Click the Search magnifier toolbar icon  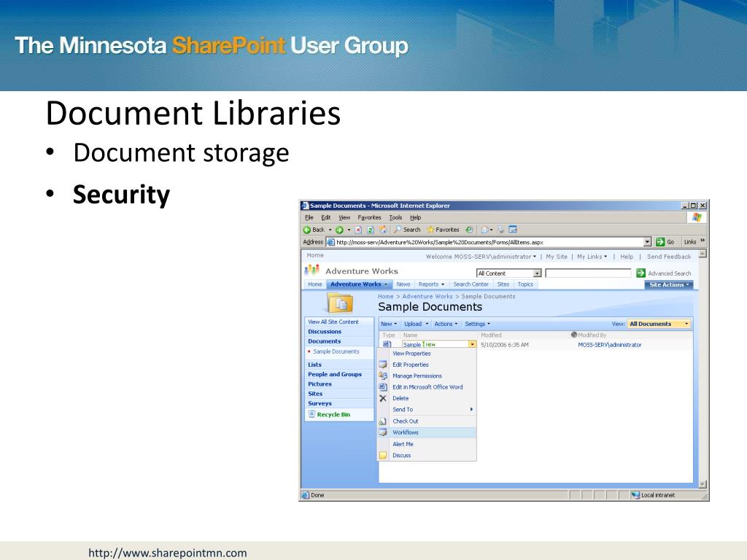pos(398,230)
